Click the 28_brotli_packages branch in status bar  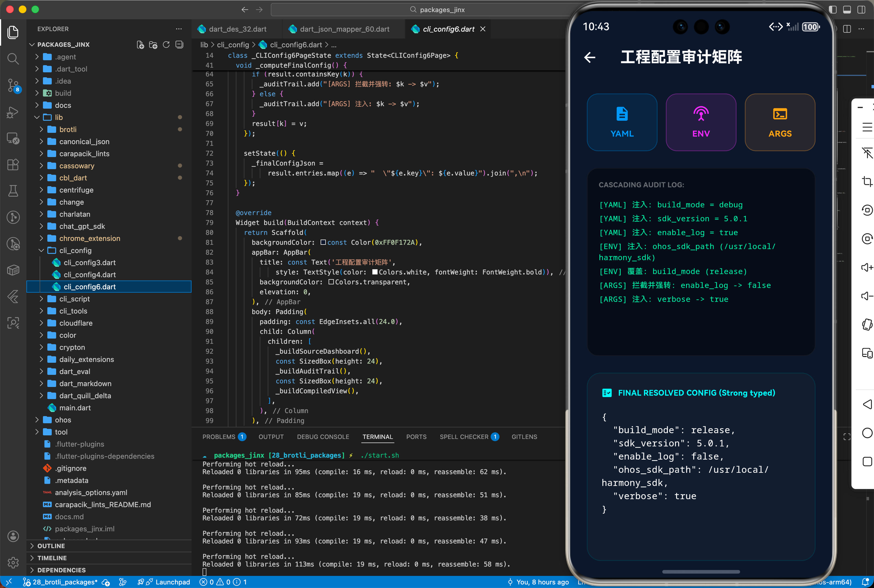tap(64, 582)
